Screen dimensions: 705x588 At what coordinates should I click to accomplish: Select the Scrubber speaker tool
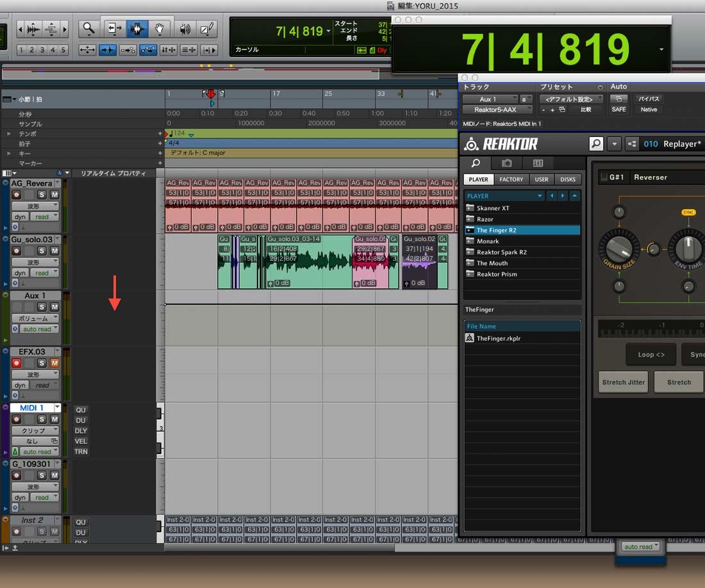click(185, 29)
